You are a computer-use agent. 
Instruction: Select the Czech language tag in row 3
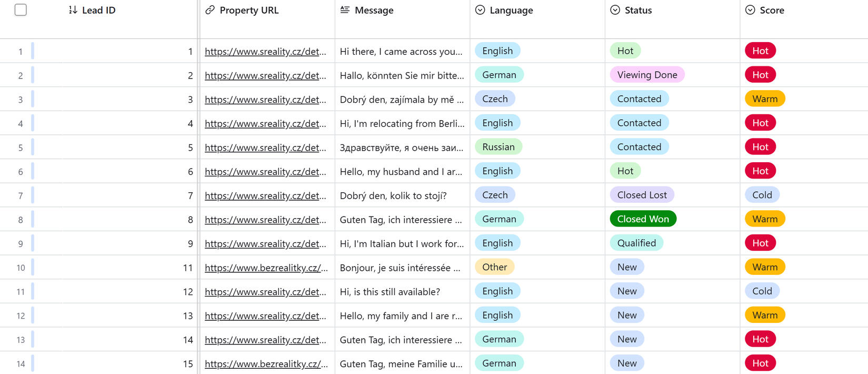click(x=495, y=99)
